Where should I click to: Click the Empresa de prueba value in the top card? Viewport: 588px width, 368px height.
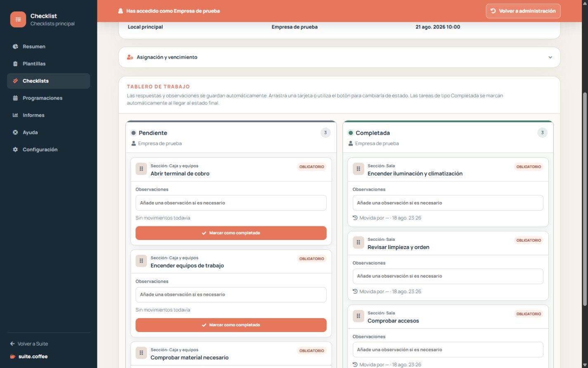click(x=295, y=27)
